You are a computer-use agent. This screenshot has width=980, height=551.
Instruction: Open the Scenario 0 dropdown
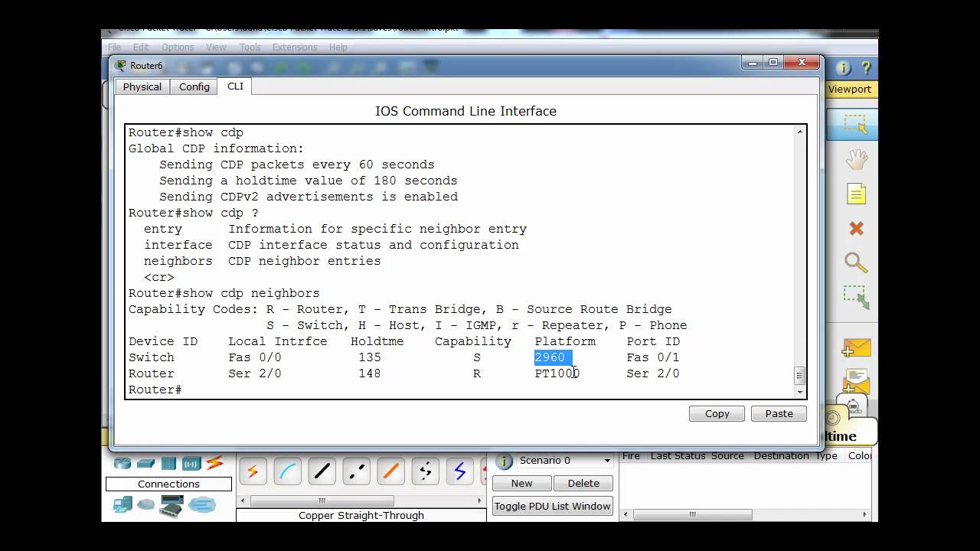coord(565,461)
